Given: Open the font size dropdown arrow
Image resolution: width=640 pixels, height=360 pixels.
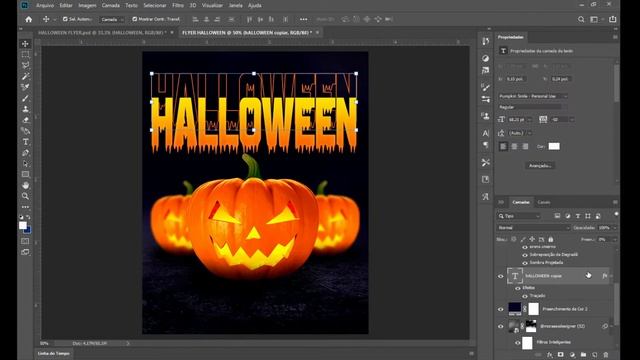Looking at the screenshot, I should [x=529, y=120].
